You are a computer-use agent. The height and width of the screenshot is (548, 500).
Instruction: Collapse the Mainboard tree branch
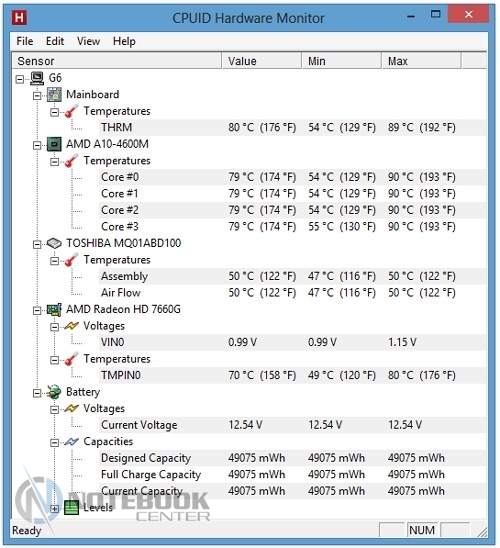[37, 96]
